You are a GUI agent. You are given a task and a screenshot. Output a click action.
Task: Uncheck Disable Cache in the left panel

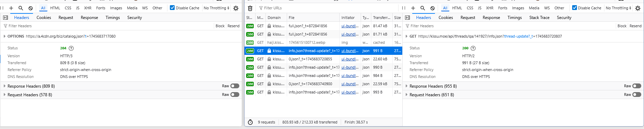point(172,8)
